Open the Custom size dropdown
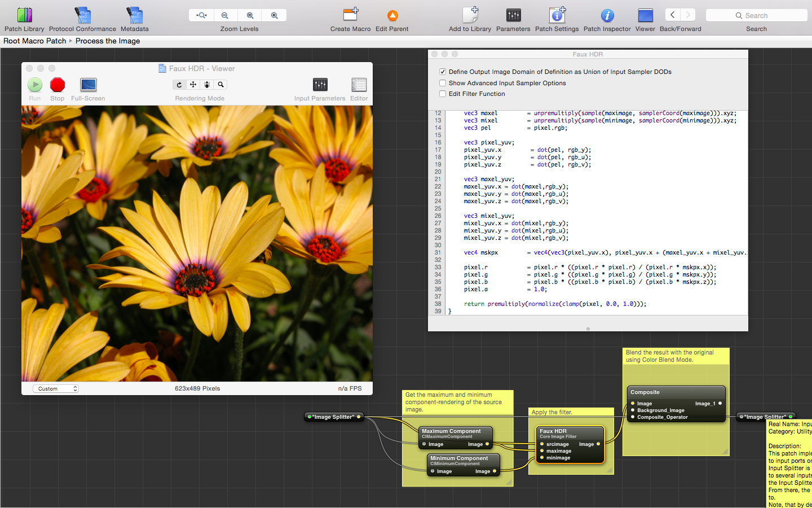This screenshot has width=812, height=508. pyautogui.click(x=56, y=388)
